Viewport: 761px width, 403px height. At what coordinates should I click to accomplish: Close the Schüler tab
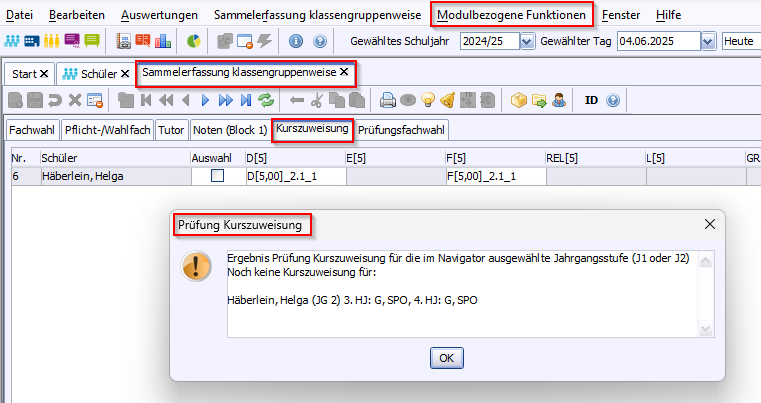(125, 74)
